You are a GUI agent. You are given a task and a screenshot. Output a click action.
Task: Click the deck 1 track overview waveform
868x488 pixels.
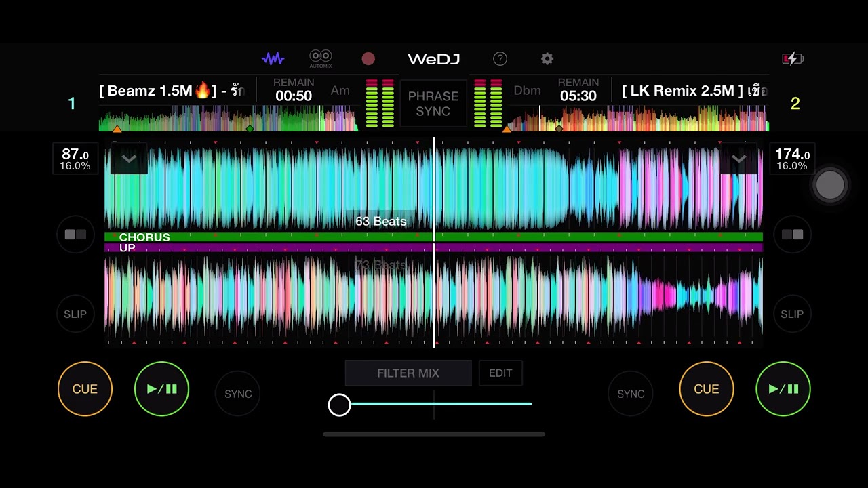pyautogui.click(x=228, y=119)
